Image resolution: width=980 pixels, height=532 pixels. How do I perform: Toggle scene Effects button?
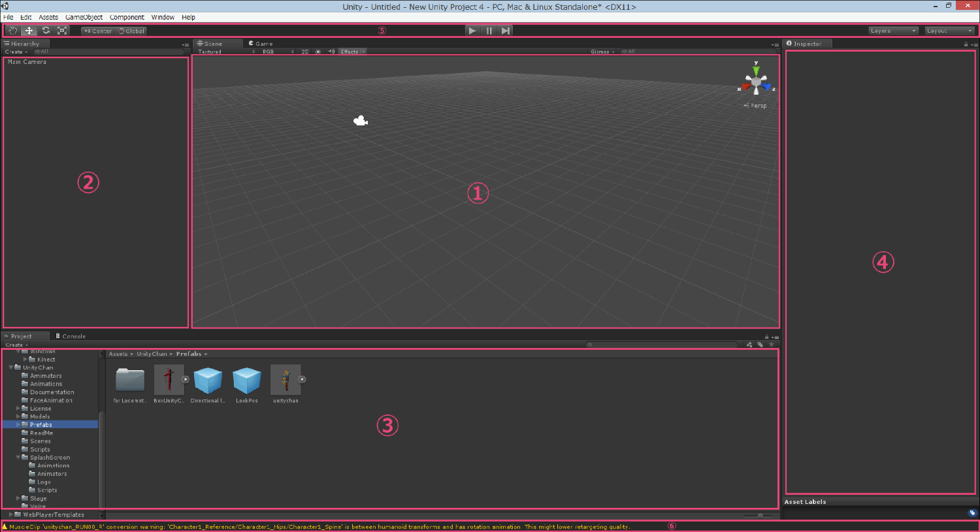click(352, 52)
